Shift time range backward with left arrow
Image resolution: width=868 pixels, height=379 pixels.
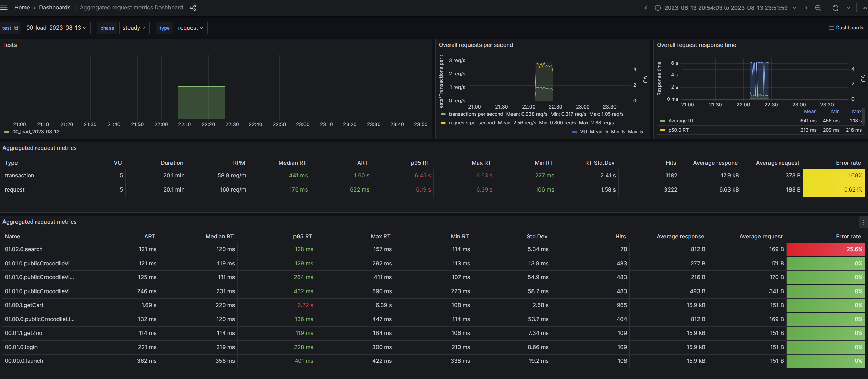[x=646, y=8]
